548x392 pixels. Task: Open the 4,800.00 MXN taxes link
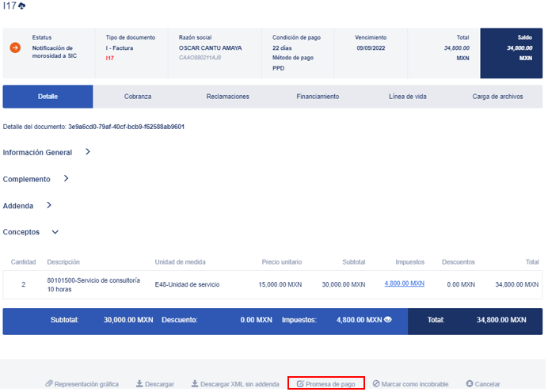pyautogui.click(x=405, y=284)
